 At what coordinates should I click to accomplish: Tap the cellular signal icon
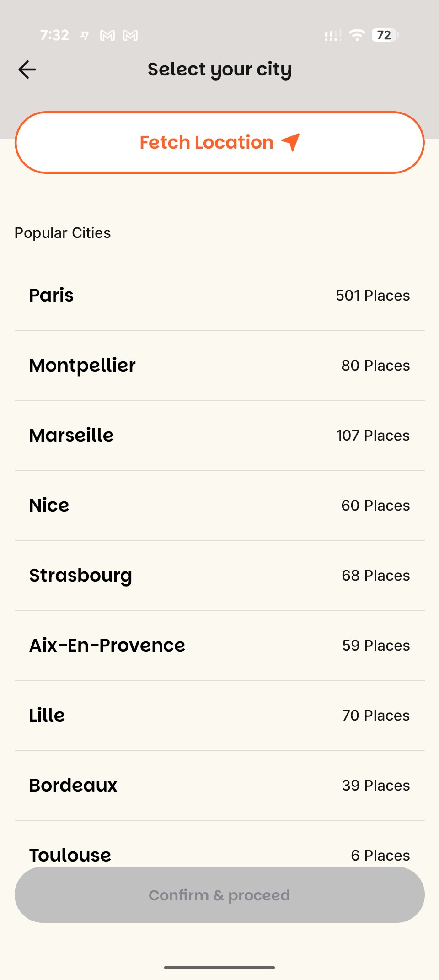point(332,35)
